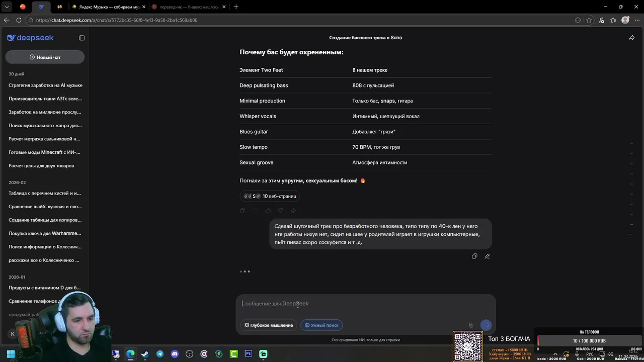Share the assistant response using arrow icon
Viewport: 644px width, 362px height.
(x=293, y=211)
